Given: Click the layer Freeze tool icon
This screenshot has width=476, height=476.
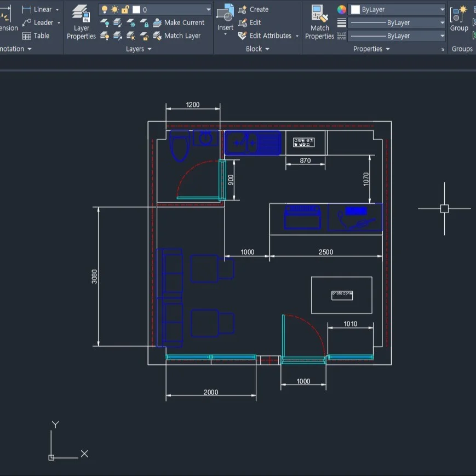Looking at the screenshot, I should [x=131, y=22].
